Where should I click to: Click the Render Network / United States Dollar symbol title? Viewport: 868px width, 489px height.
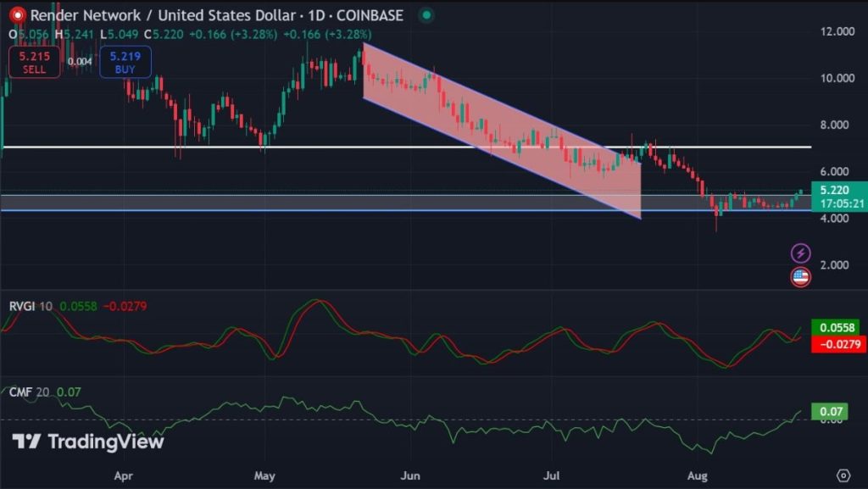[x=163, y=15]
